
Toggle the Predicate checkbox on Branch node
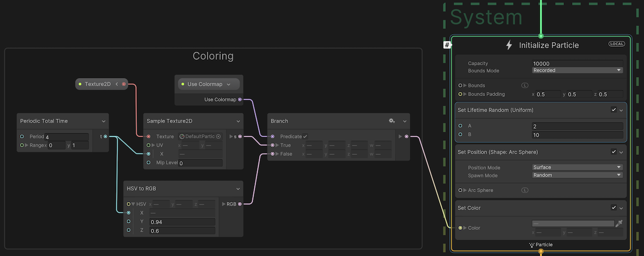click(305, 137)
